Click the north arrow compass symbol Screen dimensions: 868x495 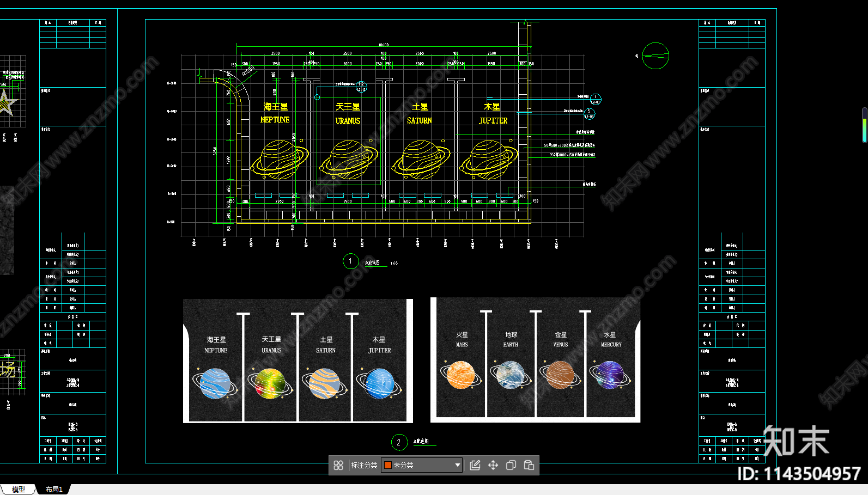coord(655,56)
